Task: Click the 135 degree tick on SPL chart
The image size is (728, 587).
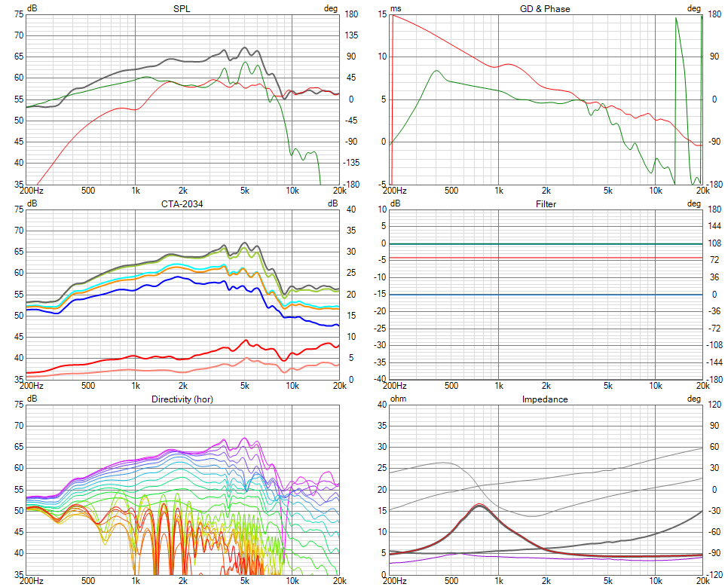Action: pyautogui.click(x=350, y=35)
